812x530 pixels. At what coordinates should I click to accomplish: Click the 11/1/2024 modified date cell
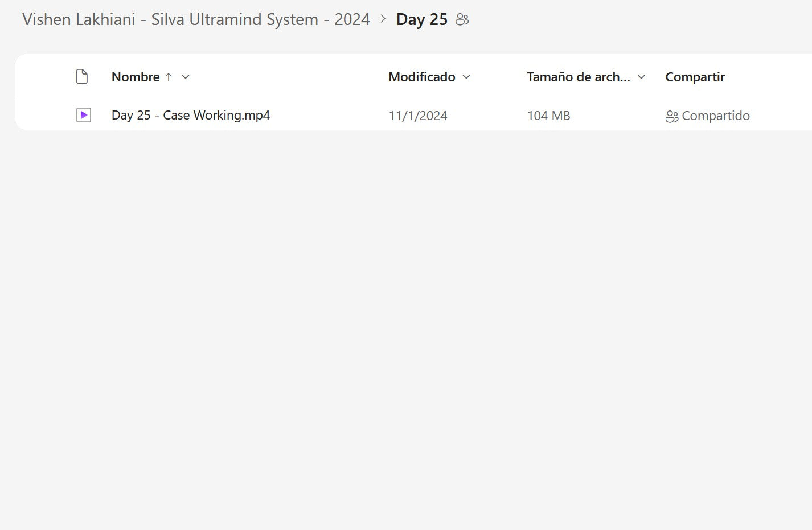pos(418,116)
